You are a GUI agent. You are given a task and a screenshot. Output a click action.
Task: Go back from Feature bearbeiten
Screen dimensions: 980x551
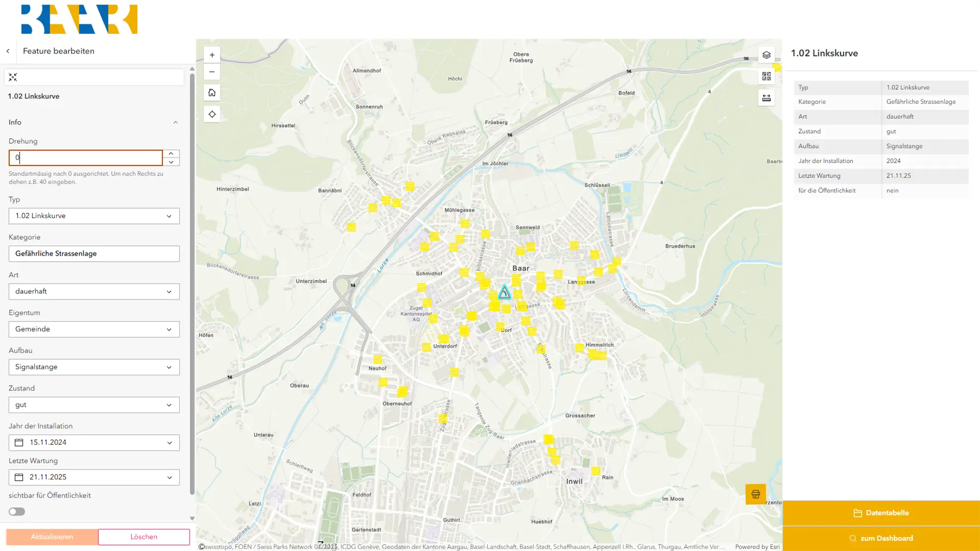tap(8, 51)
